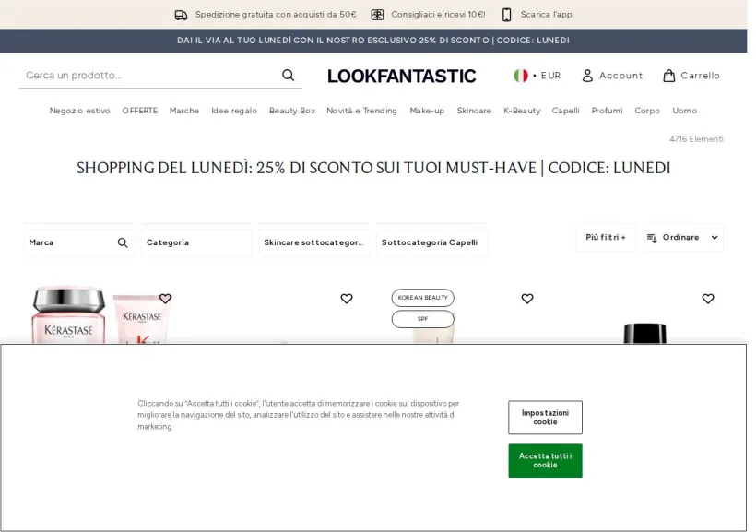756x532 pixels.
Task: Click KOREAN BEAUTY badge
Action: tap(423, 298)
